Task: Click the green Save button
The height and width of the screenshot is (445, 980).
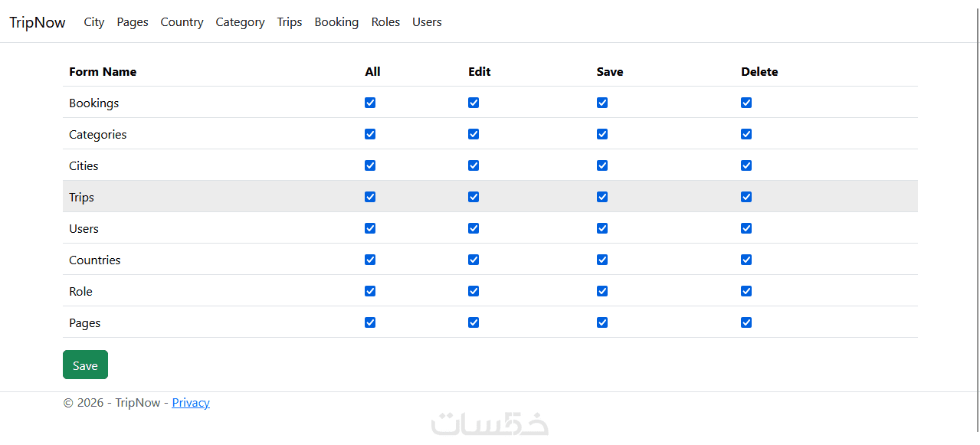Action: [x=85, y=365]
